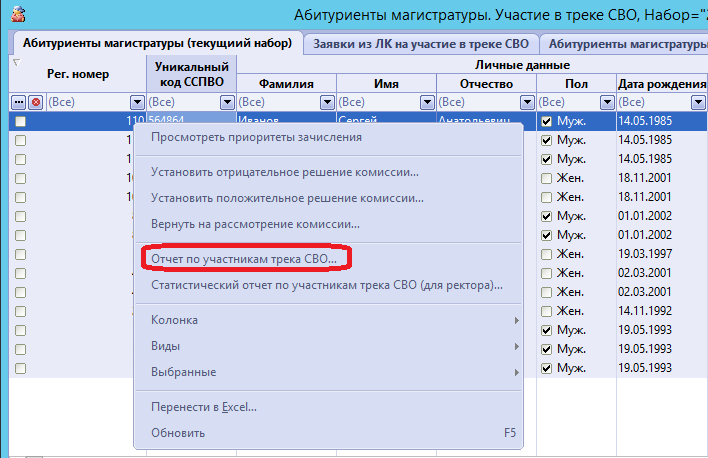Sort by the Фамилия column header
Screen dimensions: 708x458
click(x=286, y=84)
